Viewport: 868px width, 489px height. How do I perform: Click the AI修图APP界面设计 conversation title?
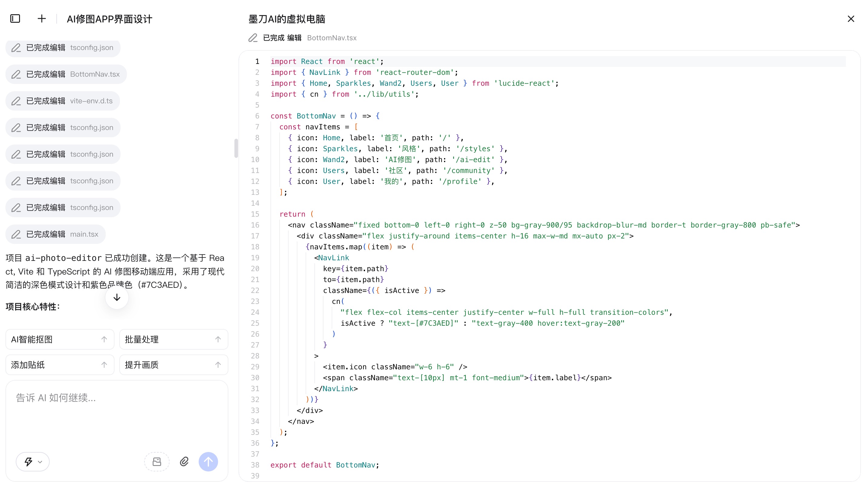click(110, 19)
